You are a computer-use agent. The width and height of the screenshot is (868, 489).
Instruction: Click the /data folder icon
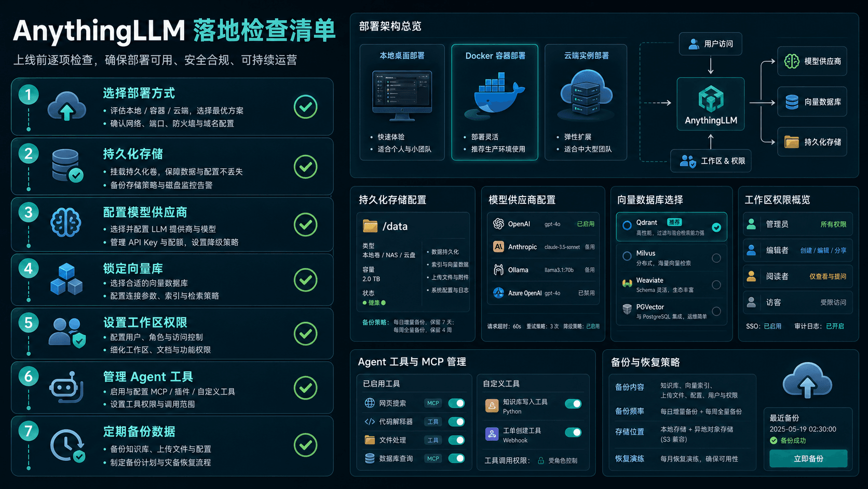coord(370,226)
